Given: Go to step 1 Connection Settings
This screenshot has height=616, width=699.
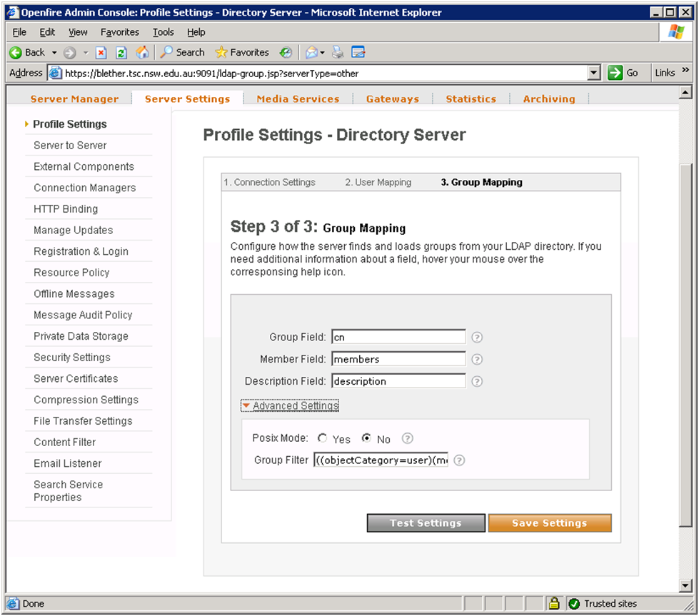Looking at the screenshot, I should (x=269, y=182).
